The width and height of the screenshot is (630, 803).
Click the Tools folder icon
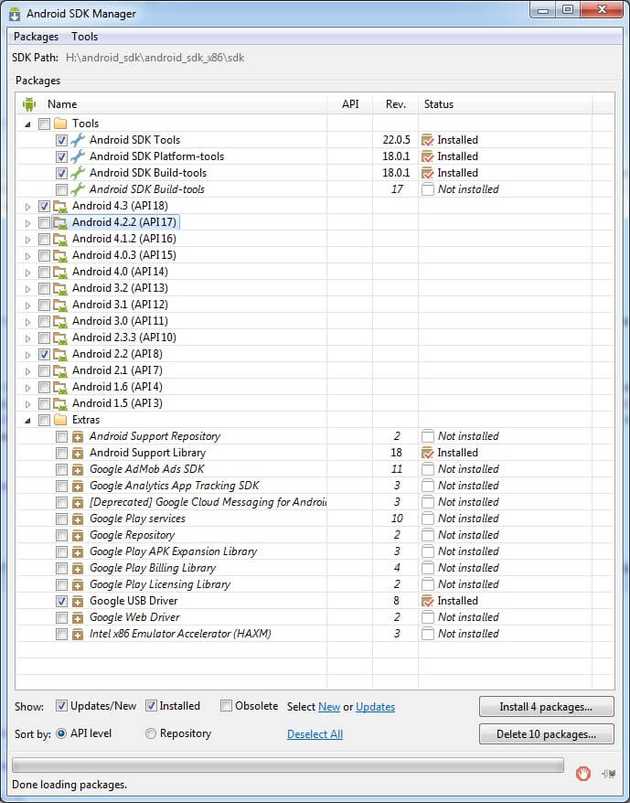(x=60, y=123)
